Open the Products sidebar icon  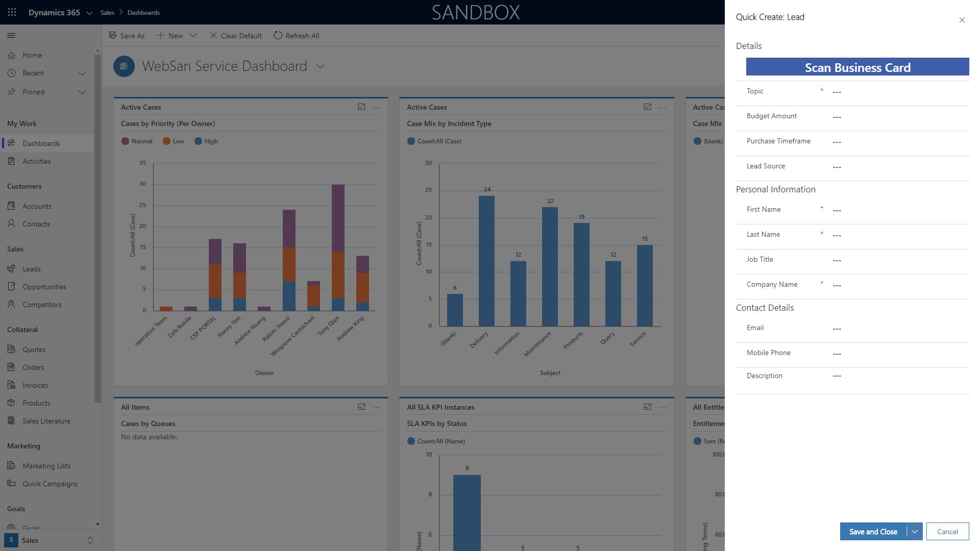[x=11, y=403]
